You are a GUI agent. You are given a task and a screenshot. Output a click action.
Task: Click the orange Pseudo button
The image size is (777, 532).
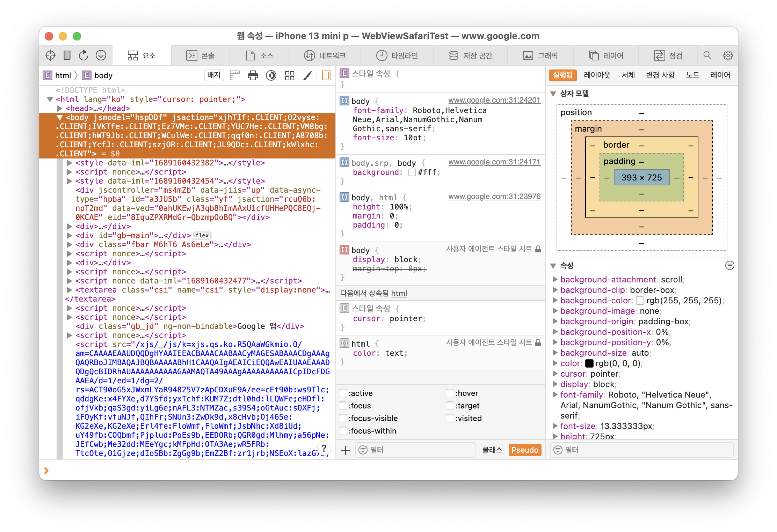pos(524,450)
